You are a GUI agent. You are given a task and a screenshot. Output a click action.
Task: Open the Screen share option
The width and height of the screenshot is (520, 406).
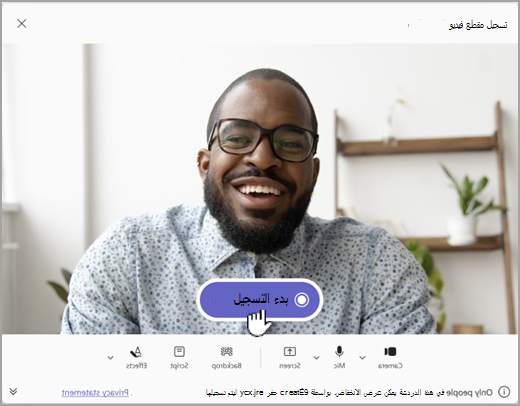(x=290, y=357)
